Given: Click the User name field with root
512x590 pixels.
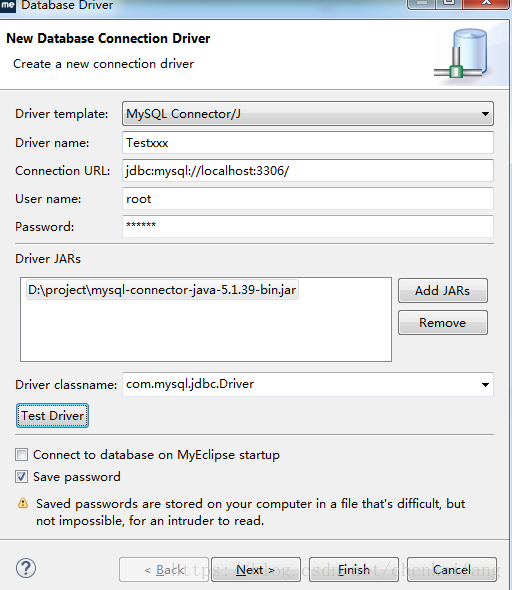Looking at the screenshot, I should [x=308, y=199].
